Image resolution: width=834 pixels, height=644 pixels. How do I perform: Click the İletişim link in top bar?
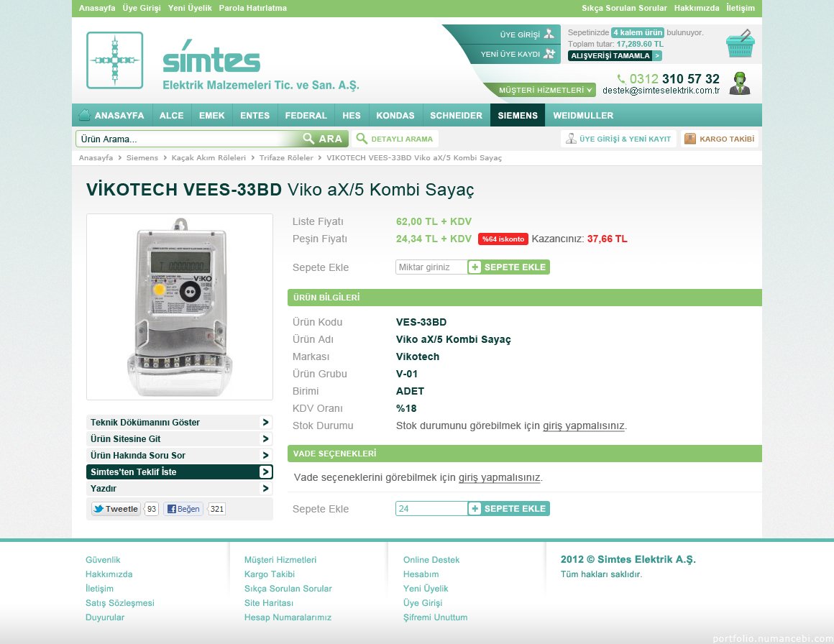coord(741,8)
